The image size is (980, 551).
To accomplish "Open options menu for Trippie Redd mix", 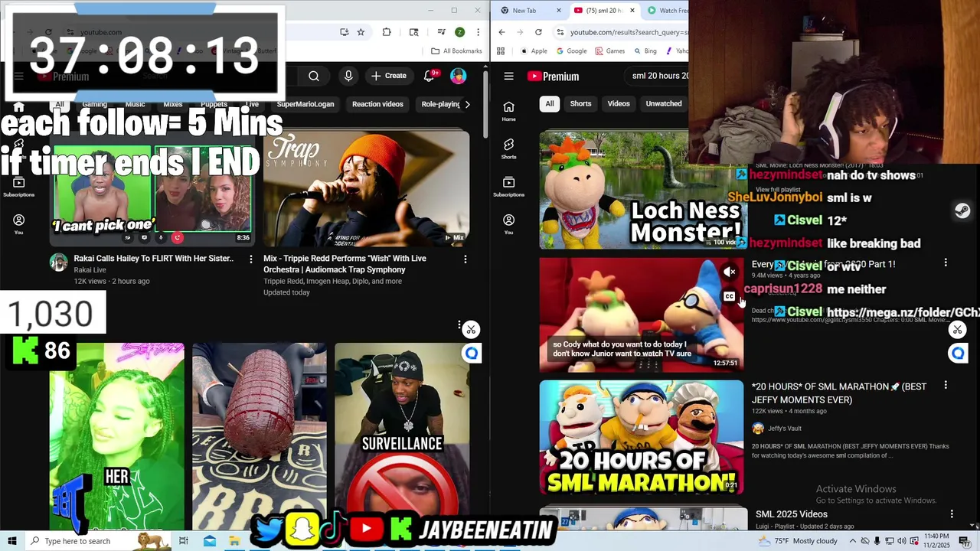I will [x=465, y=259].
